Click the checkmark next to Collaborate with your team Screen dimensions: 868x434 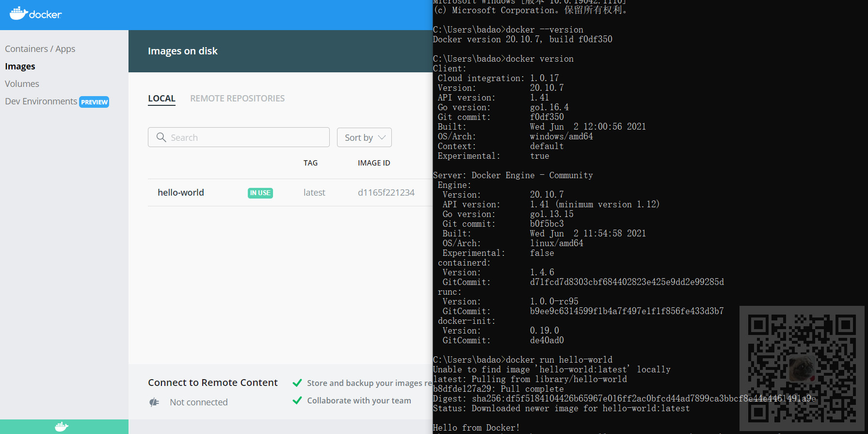click(x=297, y=401)
